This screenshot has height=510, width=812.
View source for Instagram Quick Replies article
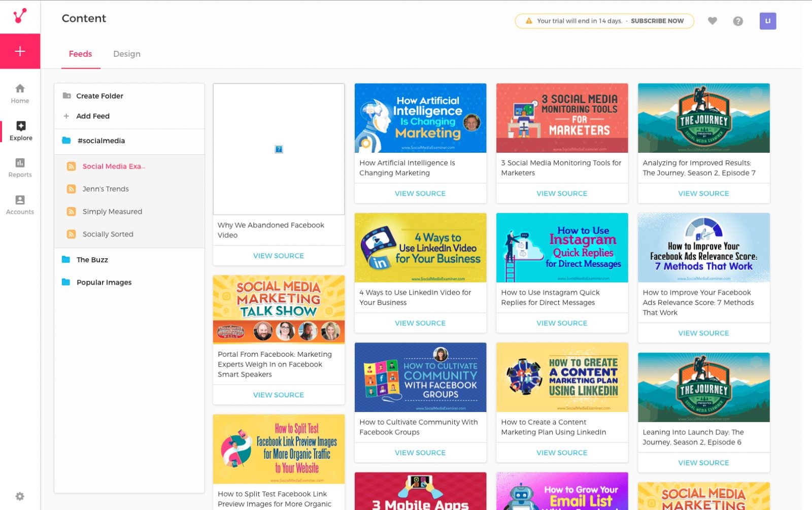click(562, 323)
